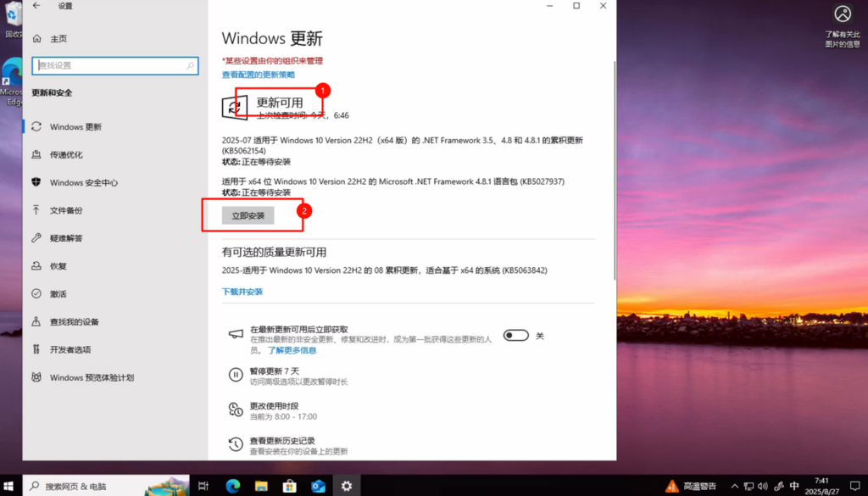868x496 pixels.
Task: Click the refresh icon beside 更新可用
Action: click(x=234, y=108)
